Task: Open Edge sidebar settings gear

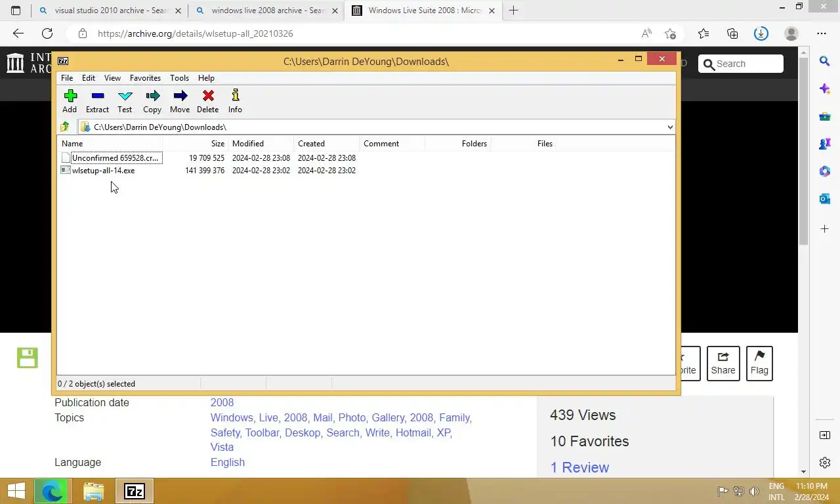Action: click(x=825, y=463)
